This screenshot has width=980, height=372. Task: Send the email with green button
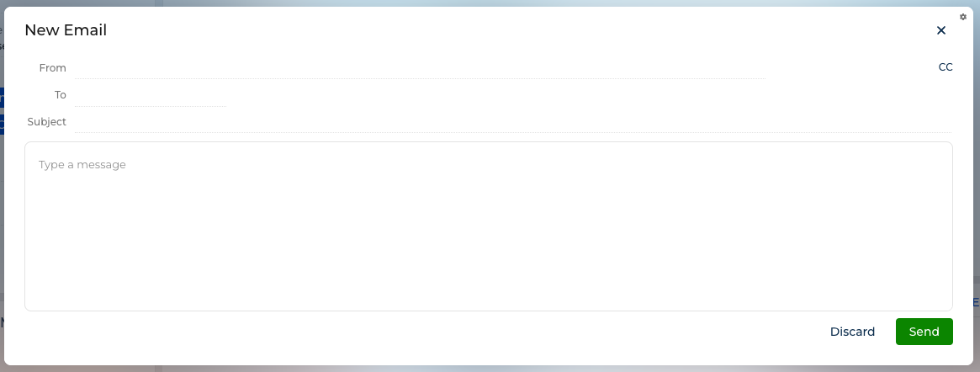(924, 332)
